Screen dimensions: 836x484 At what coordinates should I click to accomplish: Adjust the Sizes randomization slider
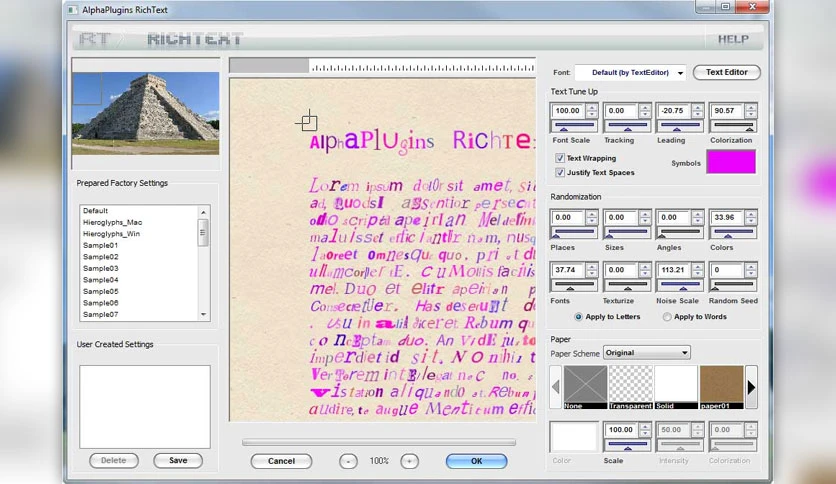[627, 233]
